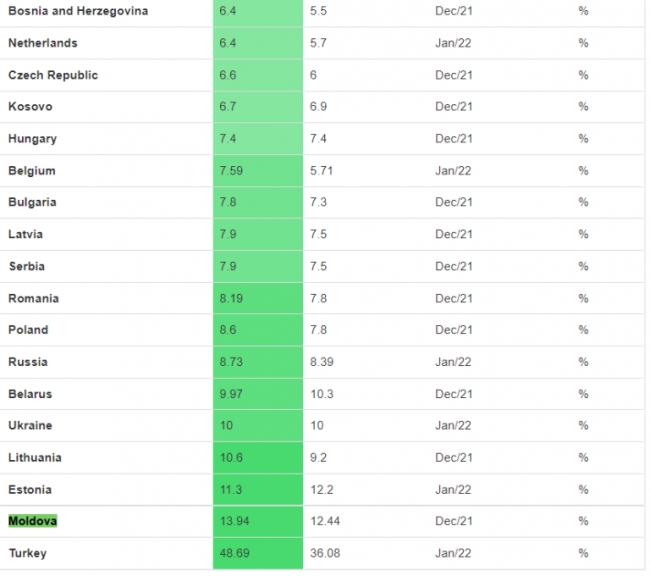Viewport: 650px width, 576px height.
Task: Open the Bosnia and Herzegovina link
Action: click(77, 11)
